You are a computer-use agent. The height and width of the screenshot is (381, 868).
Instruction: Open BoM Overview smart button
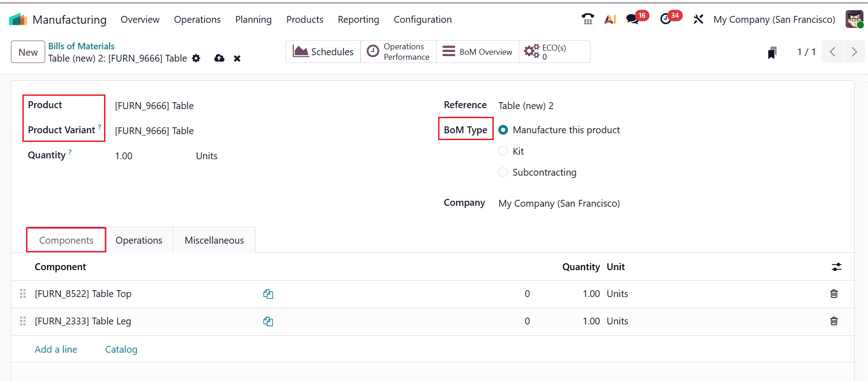coord(478,52)
